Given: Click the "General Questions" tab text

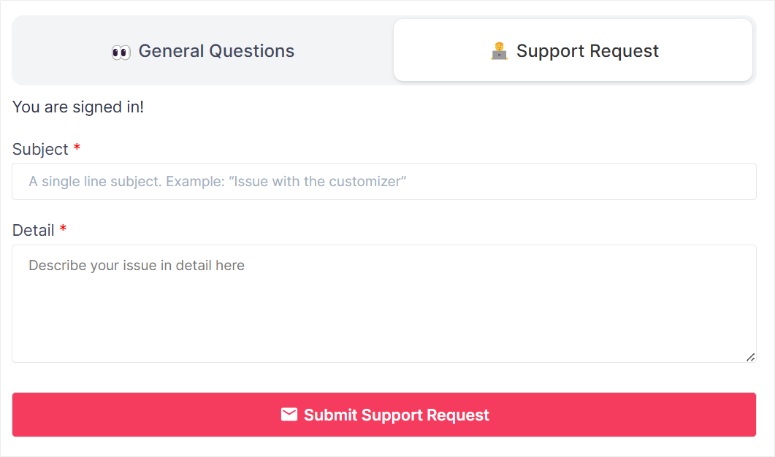Looking at the screenshot, I should pos(216,51).
